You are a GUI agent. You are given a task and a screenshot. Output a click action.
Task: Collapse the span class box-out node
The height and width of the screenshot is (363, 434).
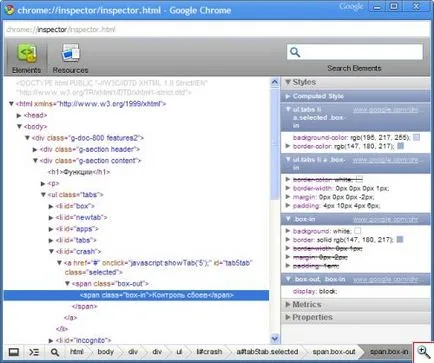point(67,284)
